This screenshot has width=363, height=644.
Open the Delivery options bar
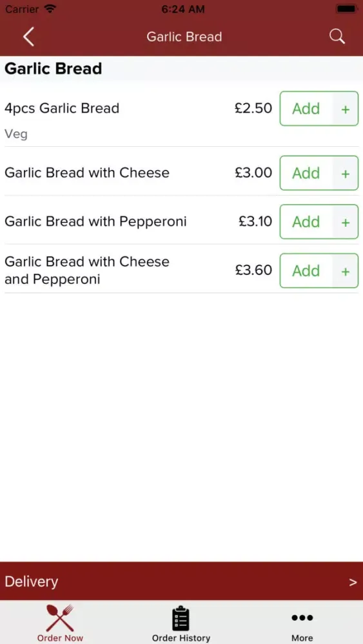click(x=181, y=581)
